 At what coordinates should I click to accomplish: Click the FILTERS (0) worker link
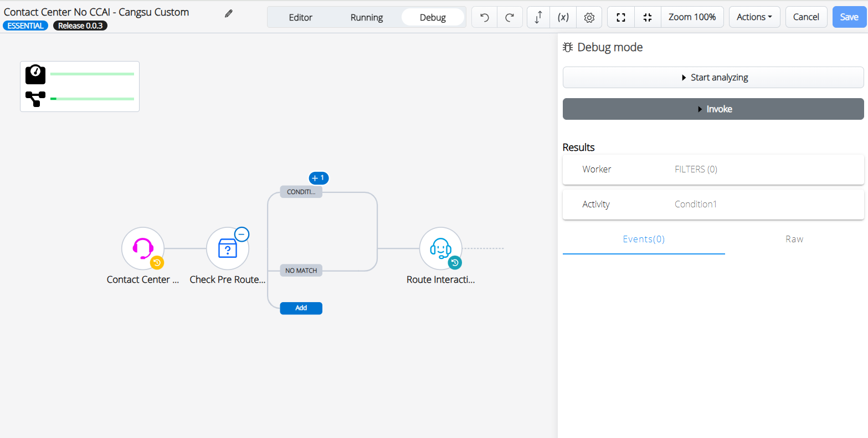point(696,169)
